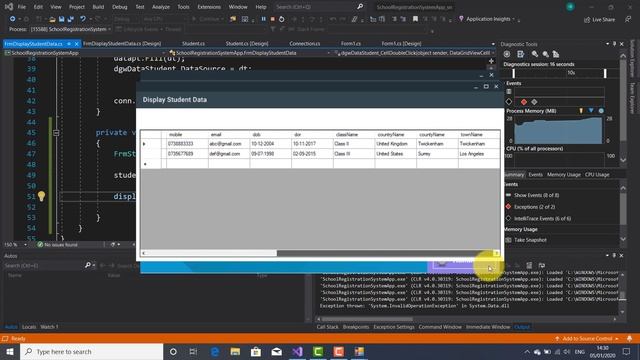Toggle a bookmark with the bookmark icon
640x360 pixels.
pyautogui.click(x=415, y=19)
